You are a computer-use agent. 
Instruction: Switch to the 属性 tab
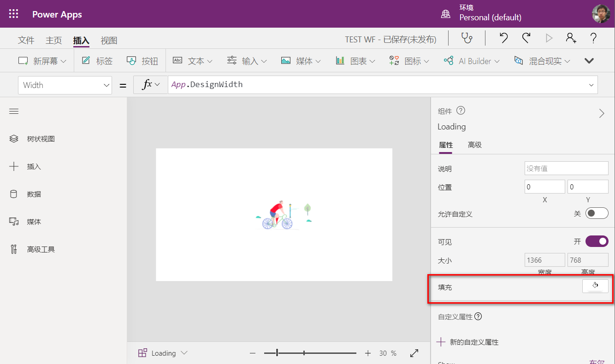446,145
